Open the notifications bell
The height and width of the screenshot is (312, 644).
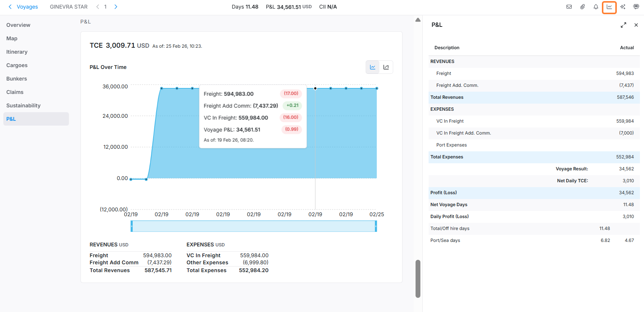click(x=596, y=7)
